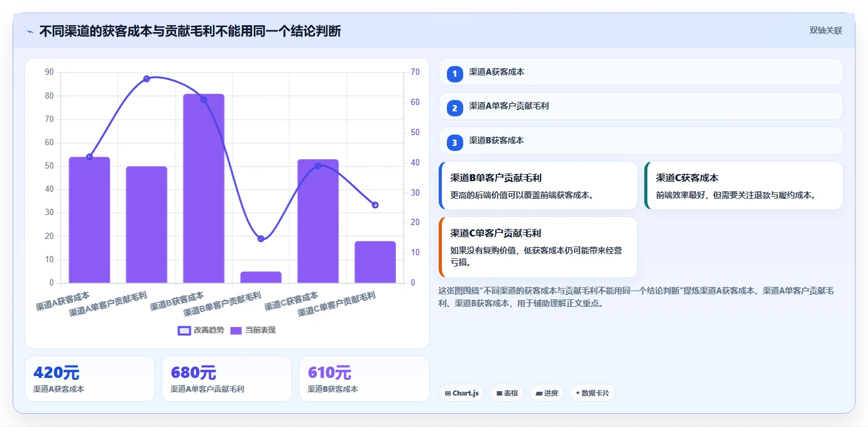Toggle the 改善趋势 legend swatch
Screen dimensions: 868x427
(x=184, y=330)
